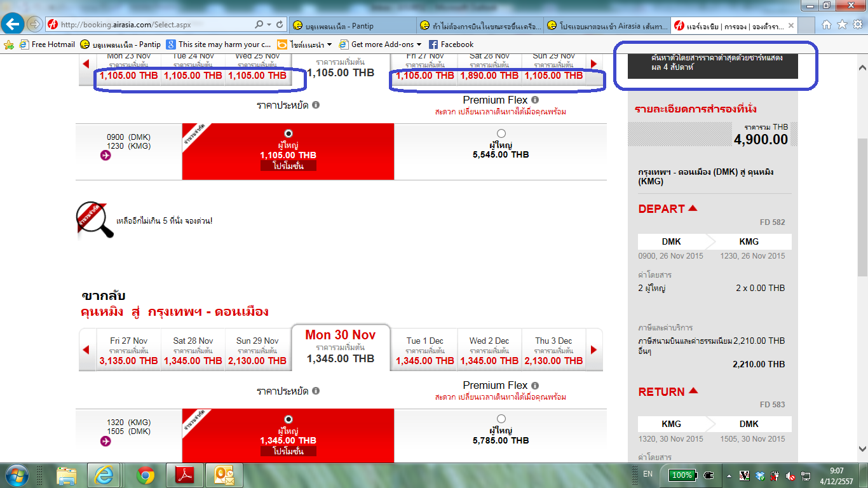Open the Favorites star at top right

click(842, 25)
